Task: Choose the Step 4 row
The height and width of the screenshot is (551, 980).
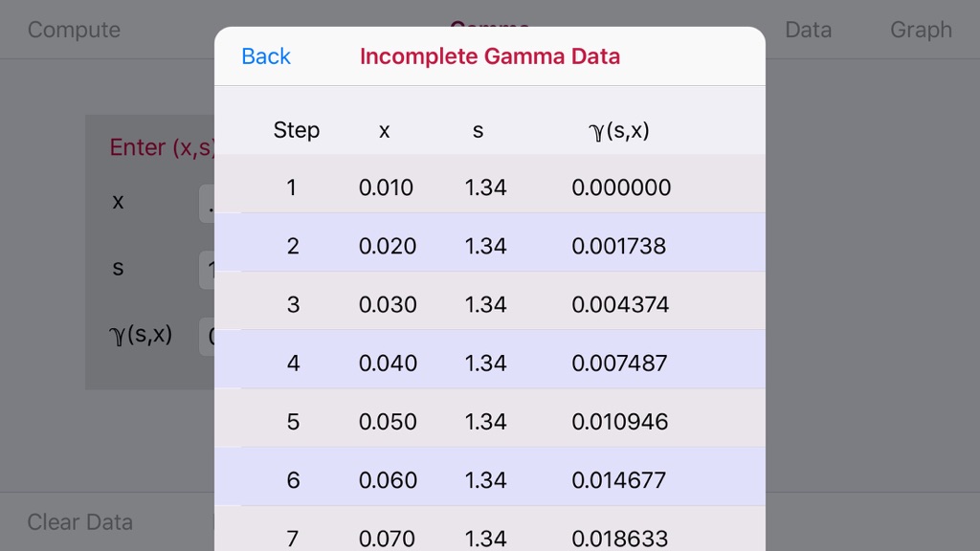Action: click(490, 360)
